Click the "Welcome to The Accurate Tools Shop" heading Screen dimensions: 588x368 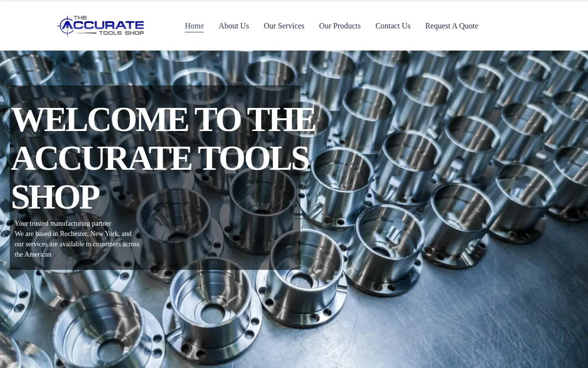click(163, 158)
